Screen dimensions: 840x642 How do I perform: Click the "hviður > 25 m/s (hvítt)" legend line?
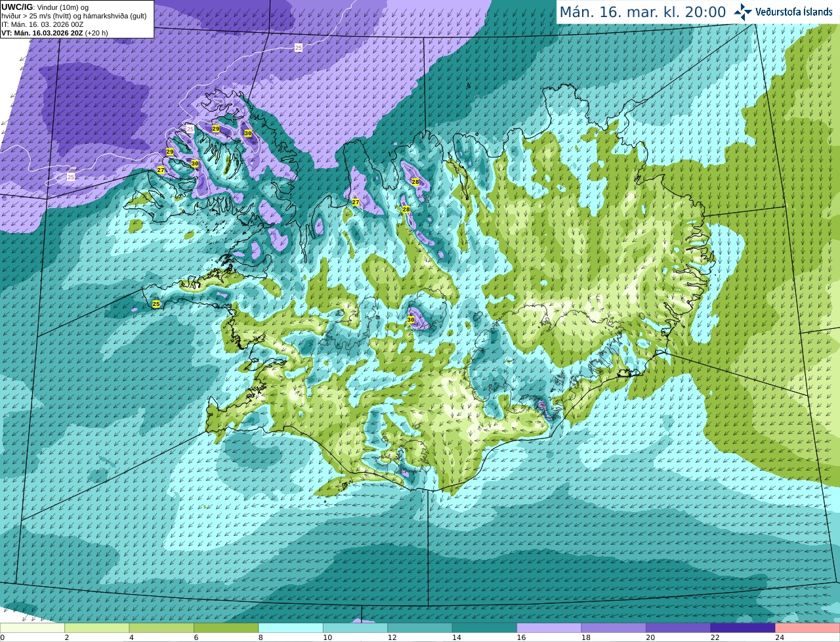(x=74, y=16)
